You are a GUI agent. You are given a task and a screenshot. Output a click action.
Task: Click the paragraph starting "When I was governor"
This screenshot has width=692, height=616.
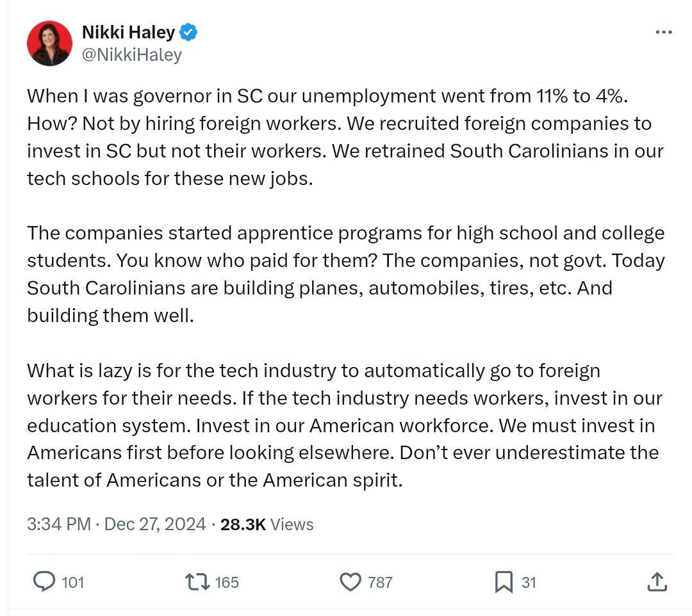pyautogui.click(x=345, y=137)
